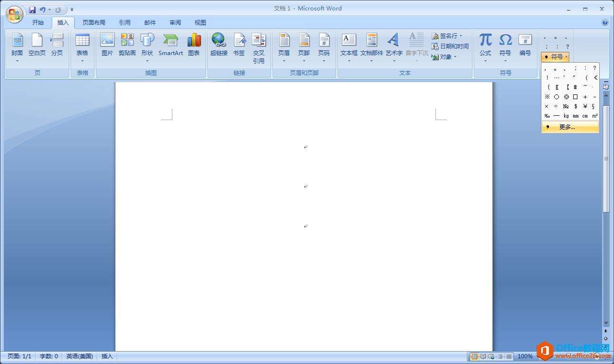The width and height of the screenshot is (614, 364).
Task: Insert the $ symbol from the grid
Action: (576, 106)
